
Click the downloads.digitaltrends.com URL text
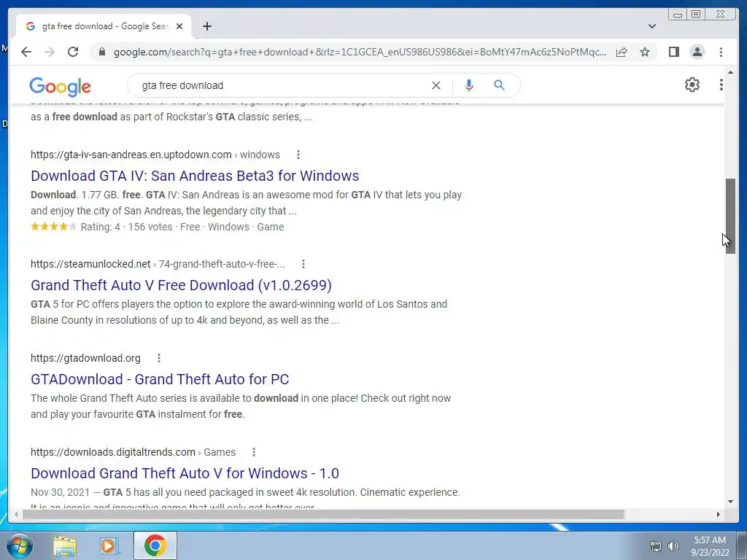pyautogui.click(x=113, y=452)
